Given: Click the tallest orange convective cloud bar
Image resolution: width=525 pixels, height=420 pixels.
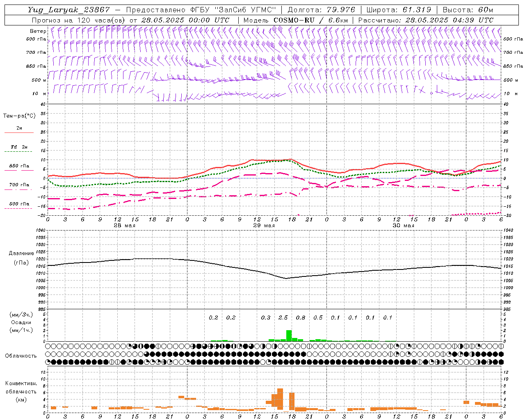Looking at the screenshot, I should pos(280,399).
